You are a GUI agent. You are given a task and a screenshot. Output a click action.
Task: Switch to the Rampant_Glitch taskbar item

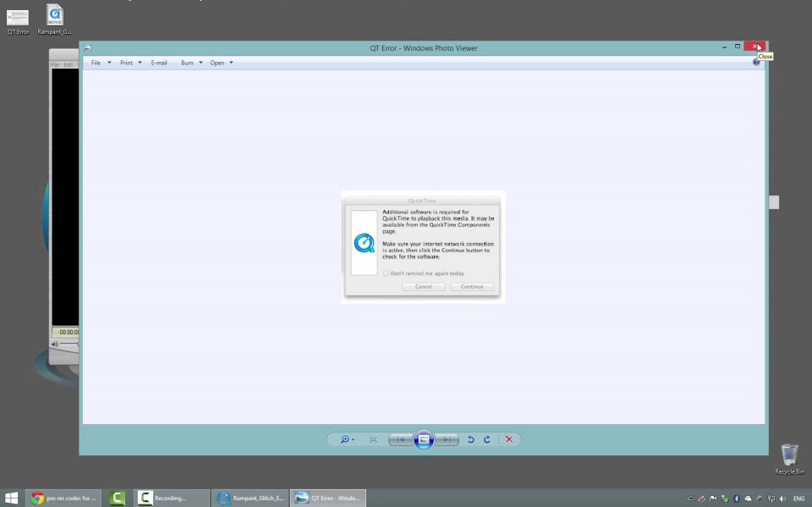tap(251, 498)
